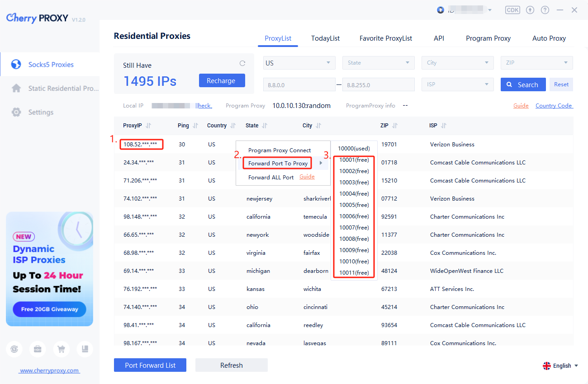Open the ISP dropdown filter

pyautogui.click(x=457, y=84)
